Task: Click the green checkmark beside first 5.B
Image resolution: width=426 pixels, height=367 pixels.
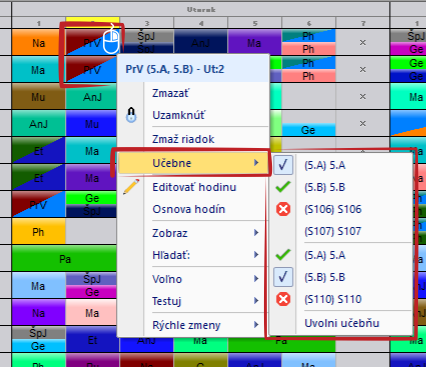Action: [x=283, y=187]
